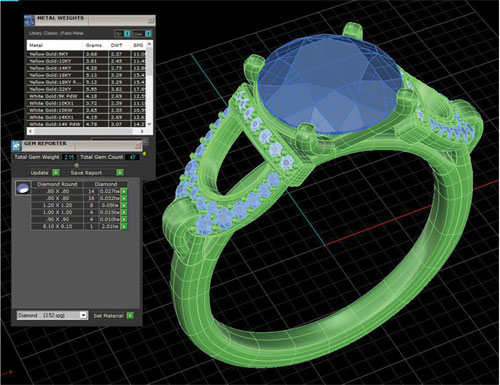Click green arrow beside 1.20 X 1.20 row

(124, 205)
